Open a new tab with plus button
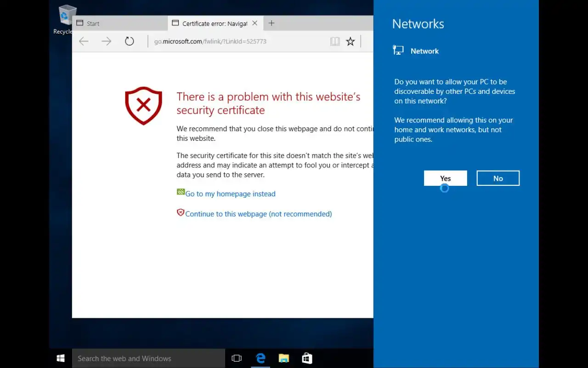Screen dimensions: 588x368 click(271, 23)
